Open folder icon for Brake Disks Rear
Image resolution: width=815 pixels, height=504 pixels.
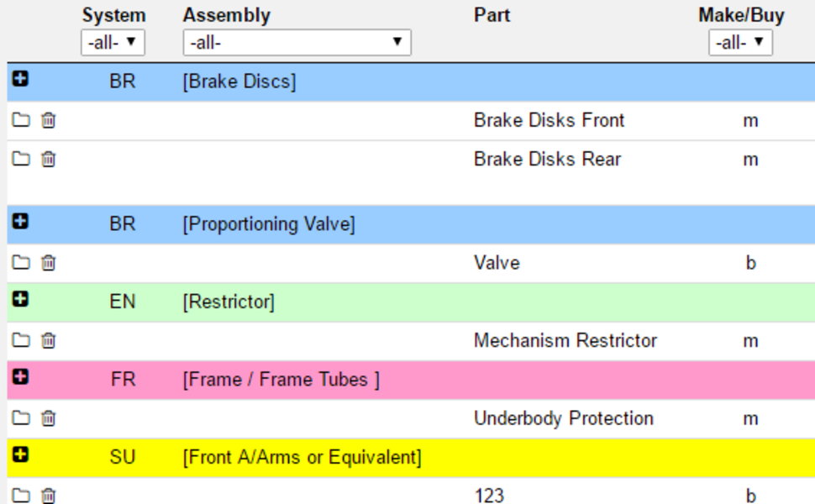click(x=20, y=159)
